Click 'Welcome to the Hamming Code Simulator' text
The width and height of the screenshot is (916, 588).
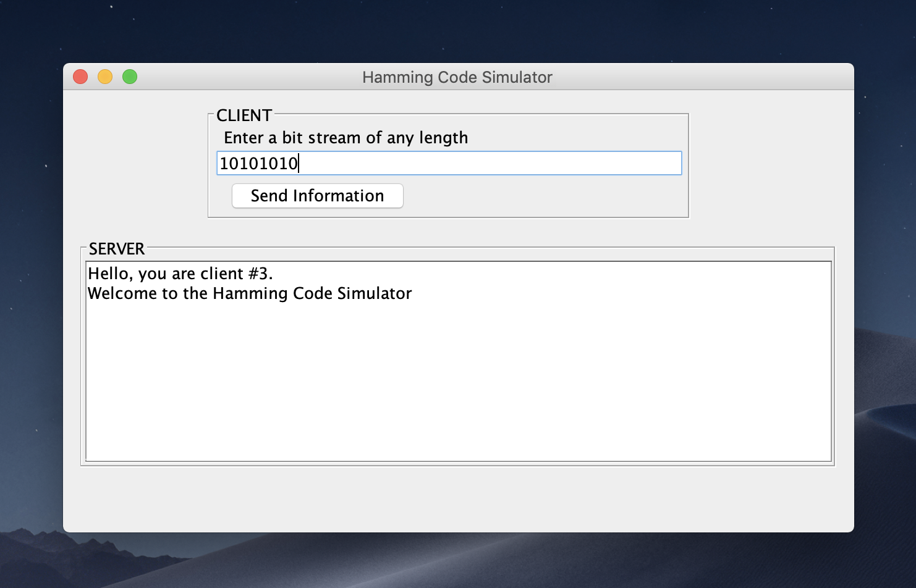250,293
